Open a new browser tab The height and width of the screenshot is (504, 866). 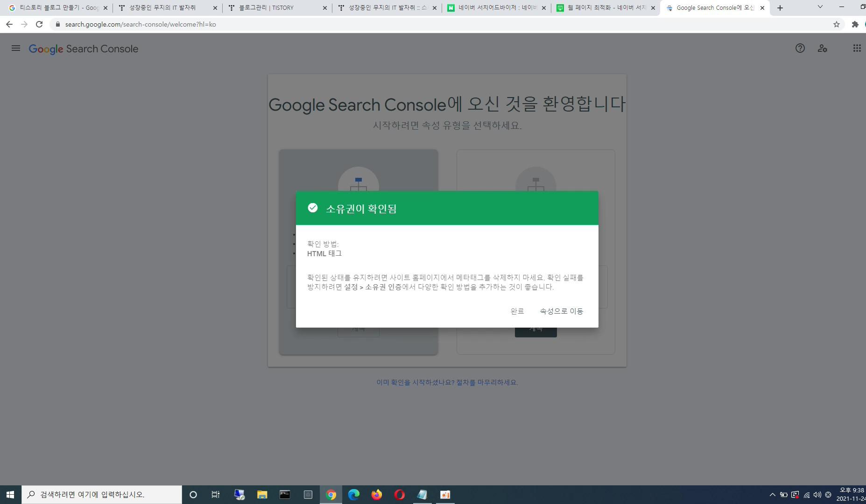point(780,8)
